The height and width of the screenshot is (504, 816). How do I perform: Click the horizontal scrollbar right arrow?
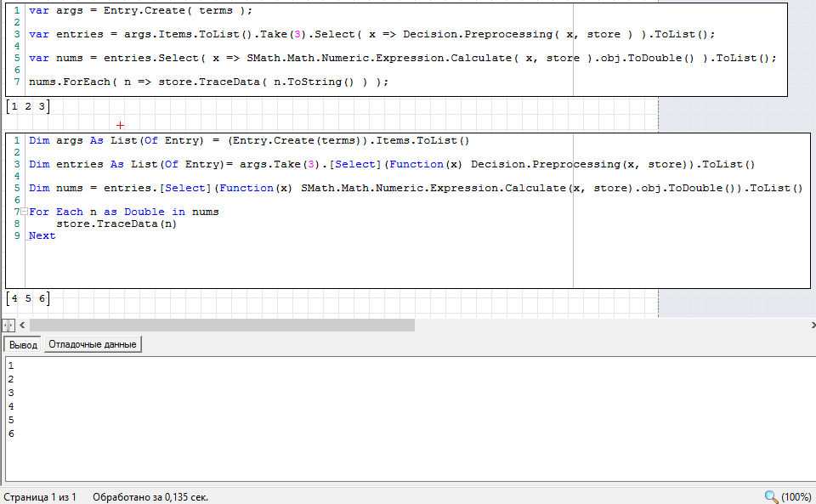tap(808, 325)
